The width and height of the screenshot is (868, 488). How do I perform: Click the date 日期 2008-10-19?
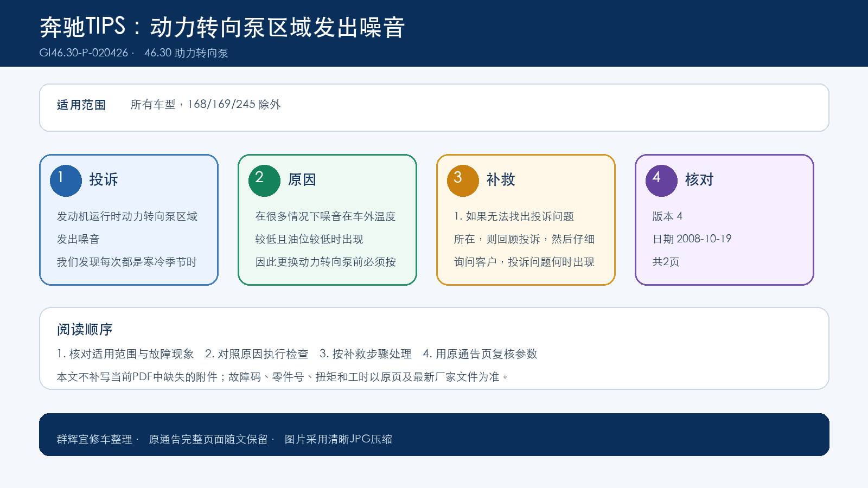pyautogui.click(x=692, y=239)
